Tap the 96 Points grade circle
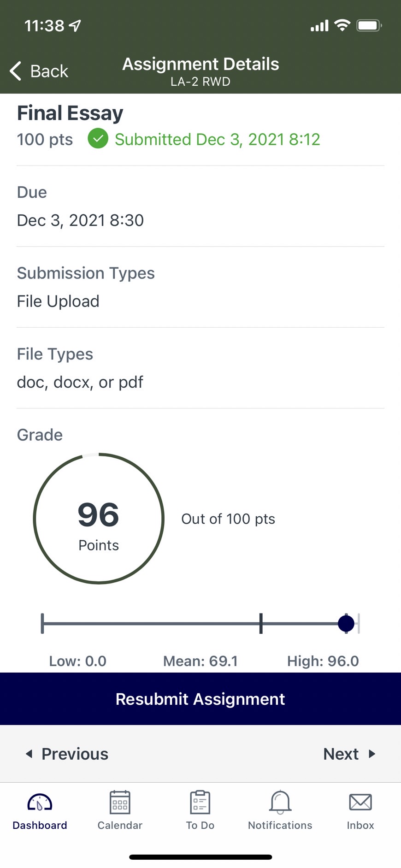 coord(99,519)
